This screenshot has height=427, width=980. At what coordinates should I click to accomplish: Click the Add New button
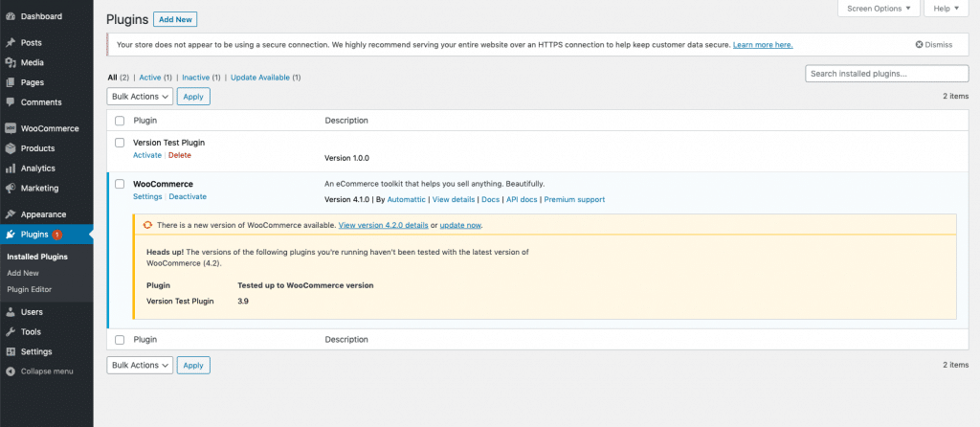coord(175,19)
